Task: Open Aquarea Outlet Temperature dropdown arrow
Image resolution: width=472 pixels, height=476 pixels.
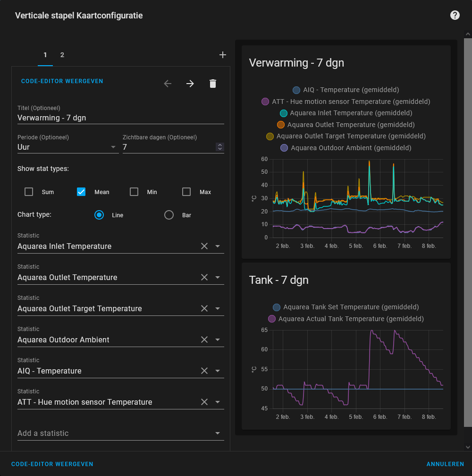Action: [218, 277]
